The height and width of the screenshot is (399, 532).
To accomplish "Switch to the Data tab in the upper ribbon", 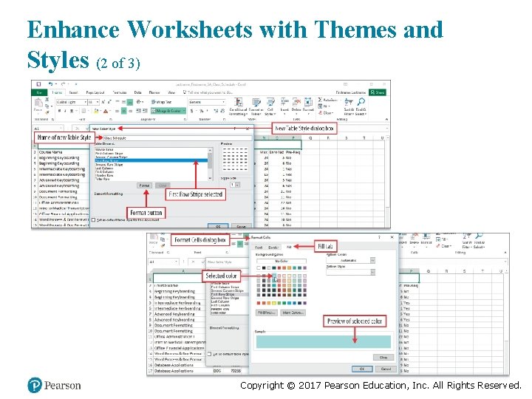I will click(137, 92).
